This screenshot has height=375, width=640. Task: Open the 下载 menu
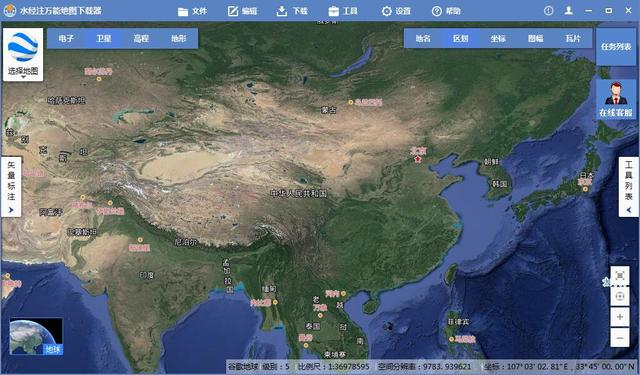pos(292,11)
